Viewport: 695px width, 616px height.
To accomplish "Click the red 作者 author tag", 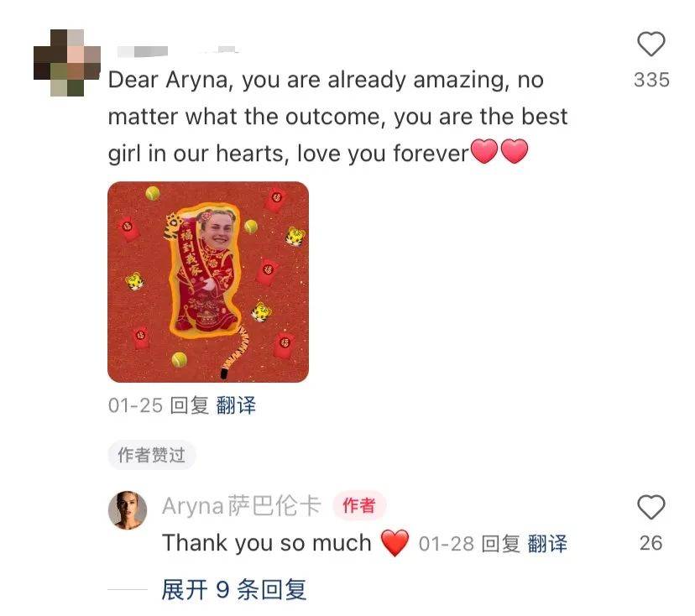I will coord(359,505).
